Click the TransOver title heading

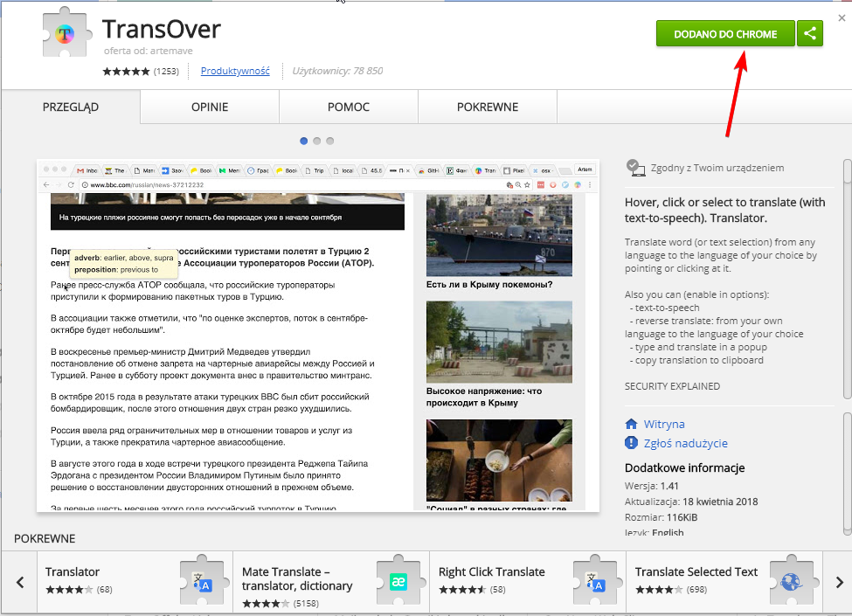tap(162, 29)
